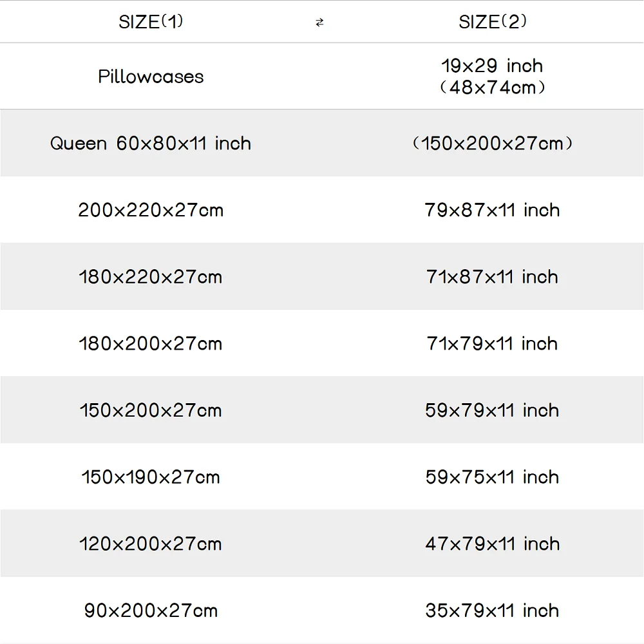
Task: Click the 47x79x11 inch cell
Action: point(493,544)
